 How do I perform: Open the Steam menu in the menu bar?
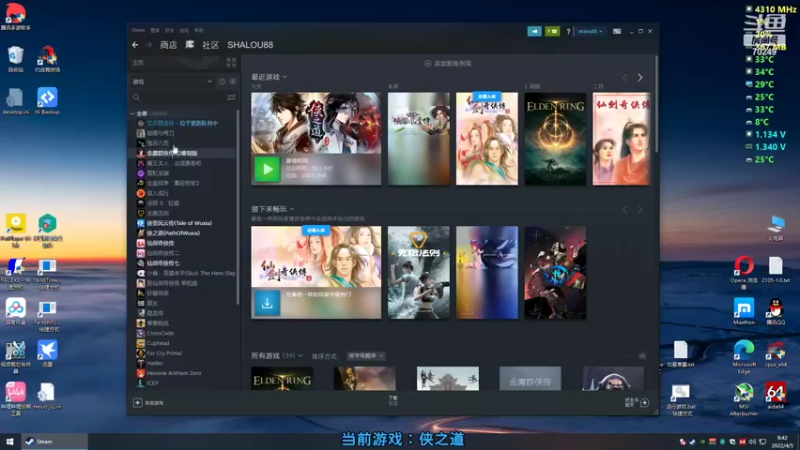tap(138, 30)
